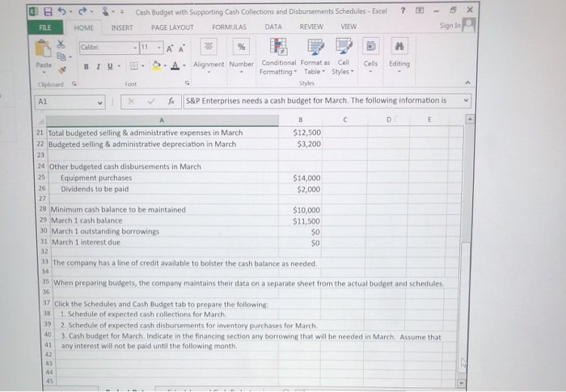Increase font size with large A icon

point(170,48)
